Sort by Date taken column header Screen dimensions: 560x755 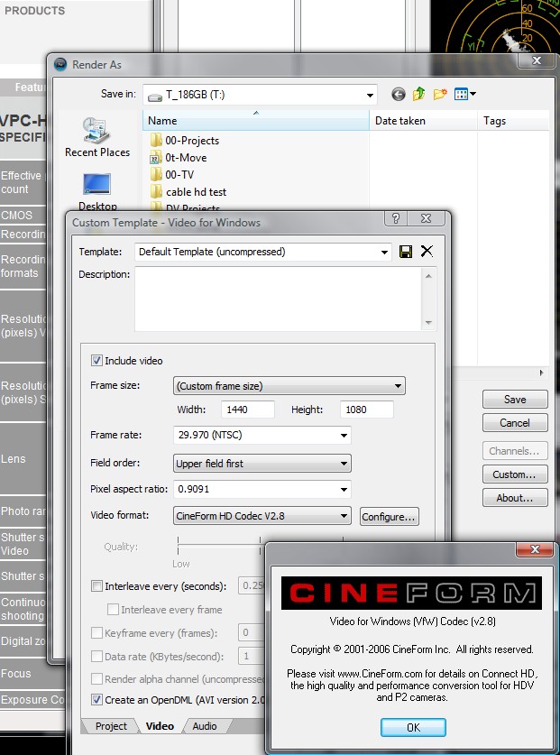pos(423,121)
